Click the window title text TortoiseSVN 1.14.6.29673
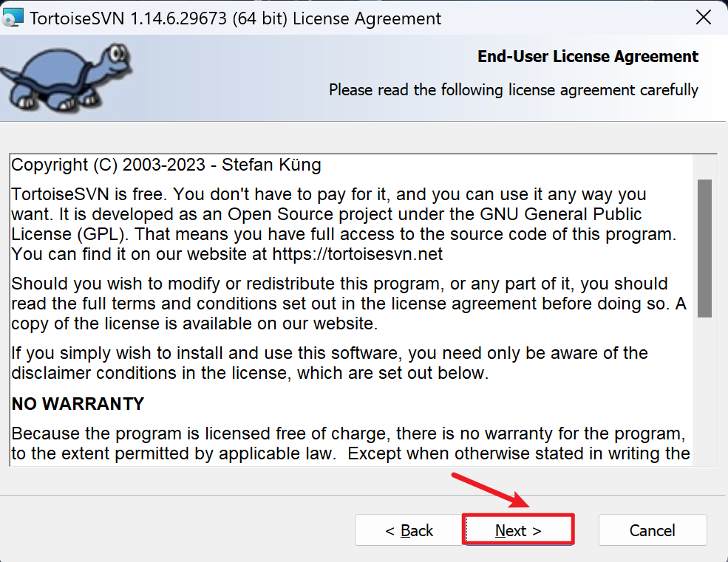 pos(235,18)
